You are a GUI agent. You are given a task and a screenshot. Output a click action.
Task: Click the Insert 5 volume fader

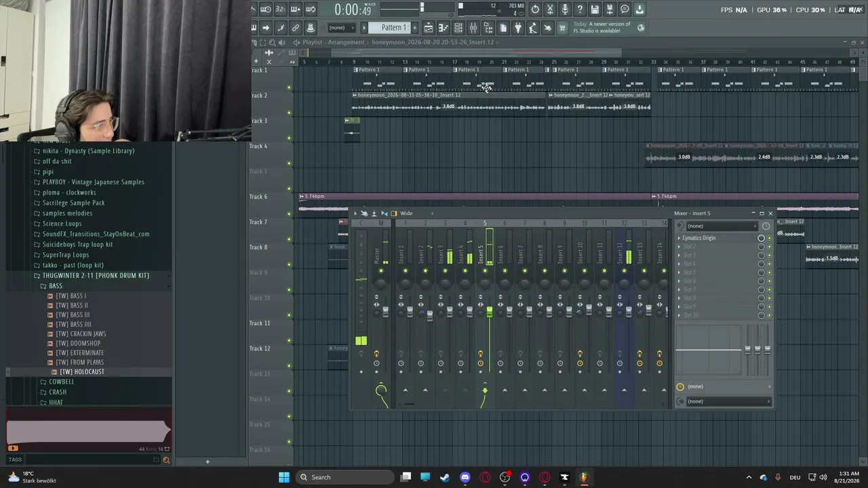click(489, 312)
